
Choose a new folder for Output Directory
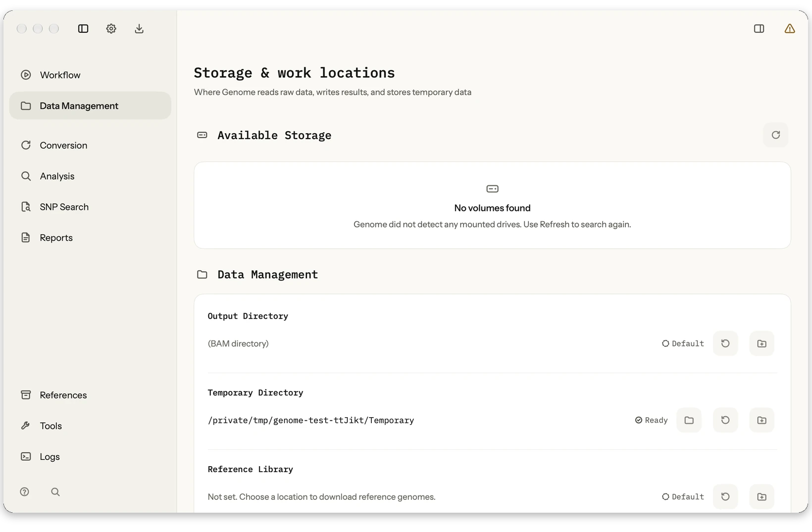point(762,343)
